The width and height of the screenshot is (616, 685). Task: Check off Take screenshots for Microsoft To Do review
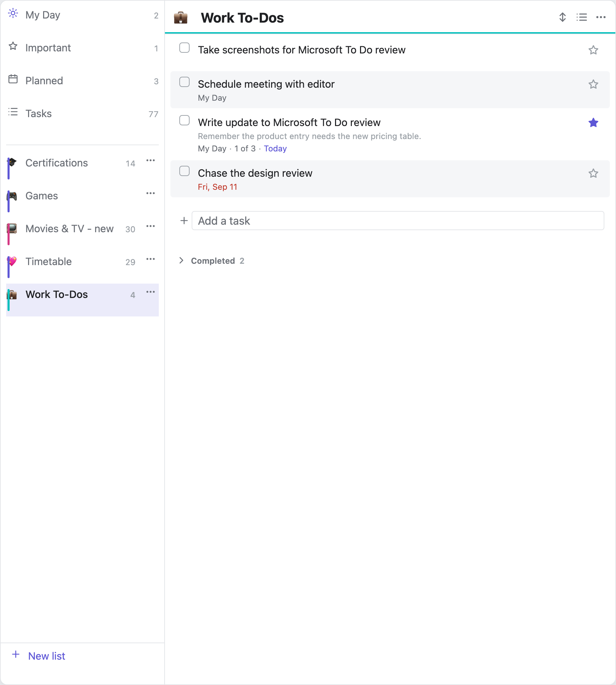click(x=184, y=48)
